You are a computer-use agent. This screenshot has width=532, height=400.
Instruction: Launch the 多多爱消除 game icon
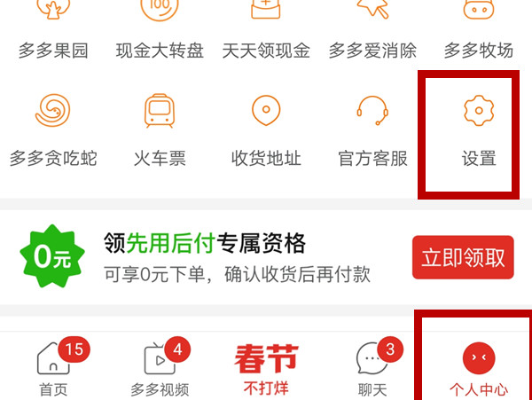click(x=372, y=9)
